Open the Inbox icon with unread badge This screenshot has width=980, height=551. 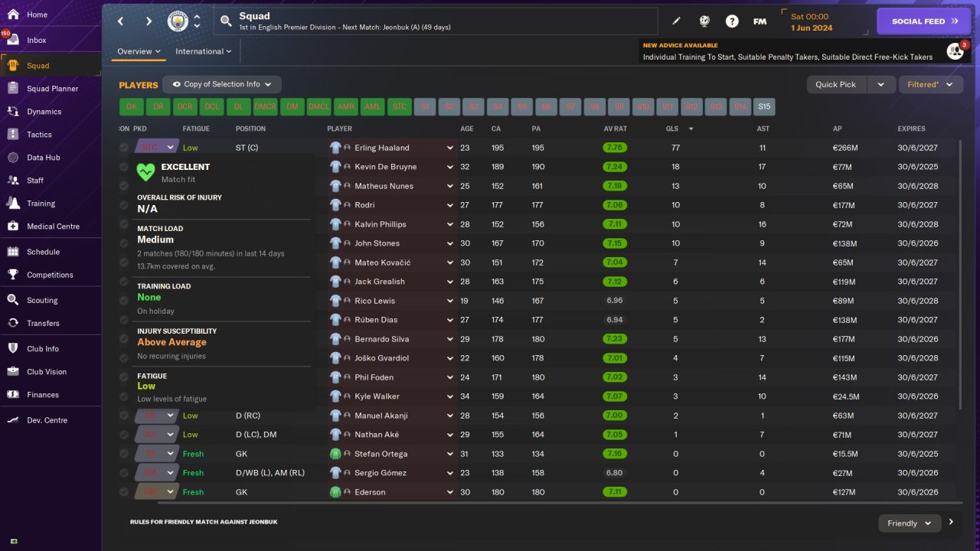13,40
